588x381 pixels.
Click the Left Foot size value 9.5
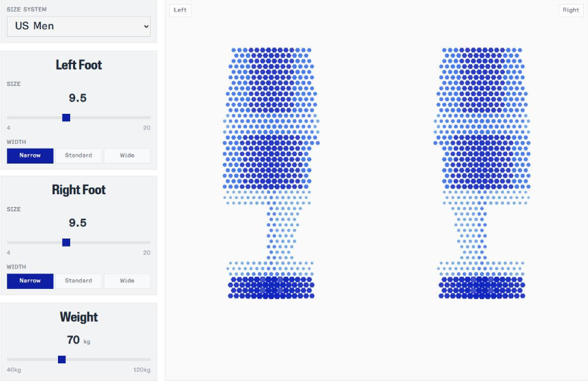pyautogui.click(x=78, y=97)
